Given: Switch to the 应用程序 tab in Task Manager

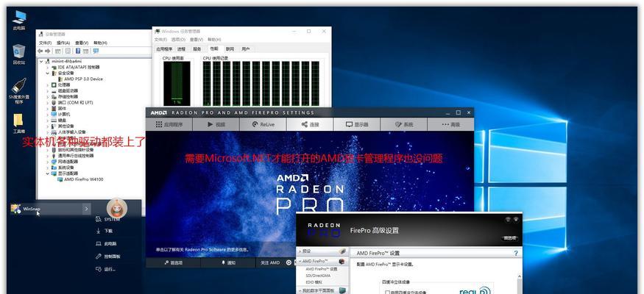Looking at the screenshot, I should 164,49.
